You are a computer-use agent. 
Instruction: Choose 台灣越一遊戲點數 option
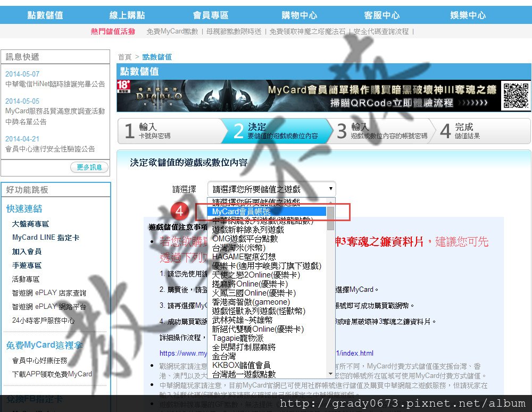(267, 374)
